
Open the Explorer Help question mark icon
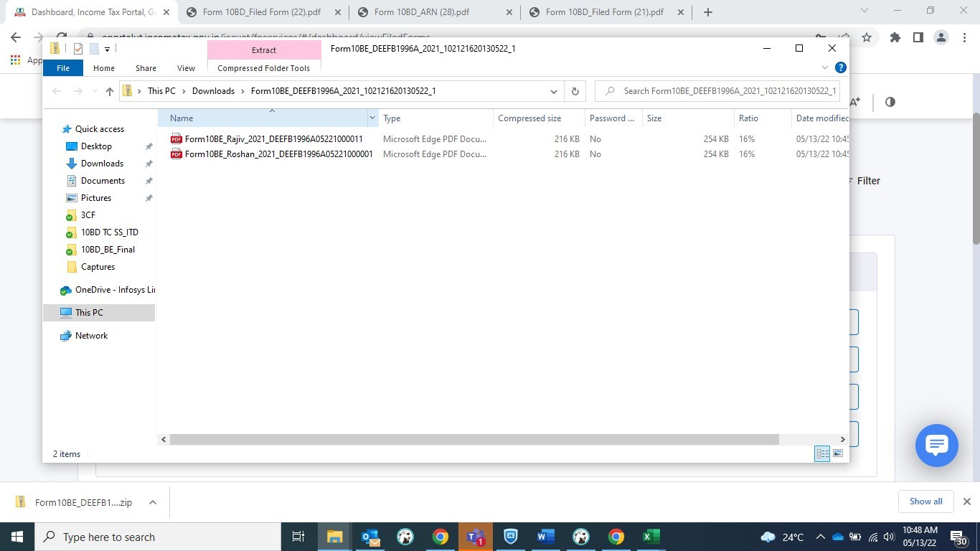(841, 67)
